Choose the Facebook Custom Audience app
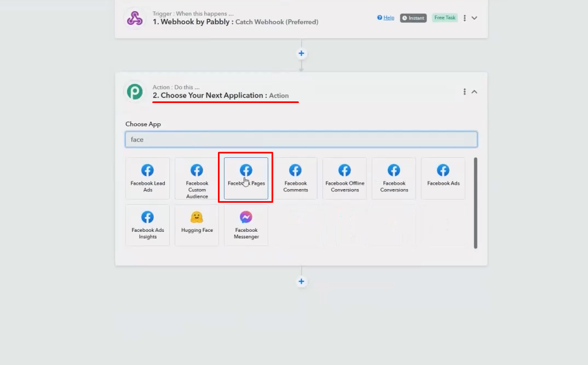This screenshot has height=365, width=588. (197, 178)
